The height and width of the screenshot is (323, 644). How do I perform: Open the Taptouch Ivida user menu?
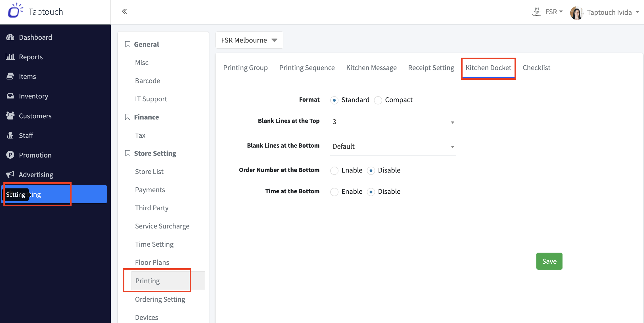click(x=613, y=12)
